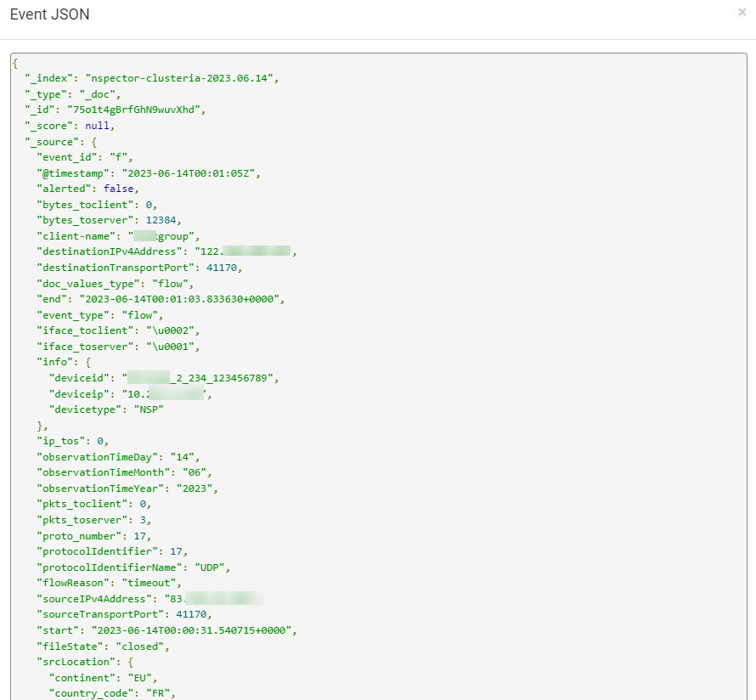This screenshot has width=756, height=700.
Task: Click the "deviceip" key
Action: point(79,394)
